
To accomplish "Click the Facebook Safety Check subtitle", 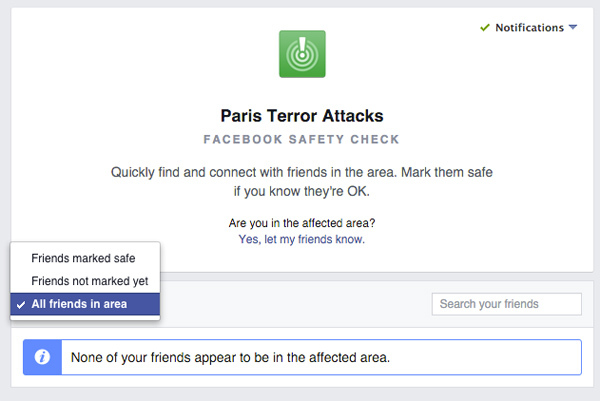I will (x=301, y=140).
